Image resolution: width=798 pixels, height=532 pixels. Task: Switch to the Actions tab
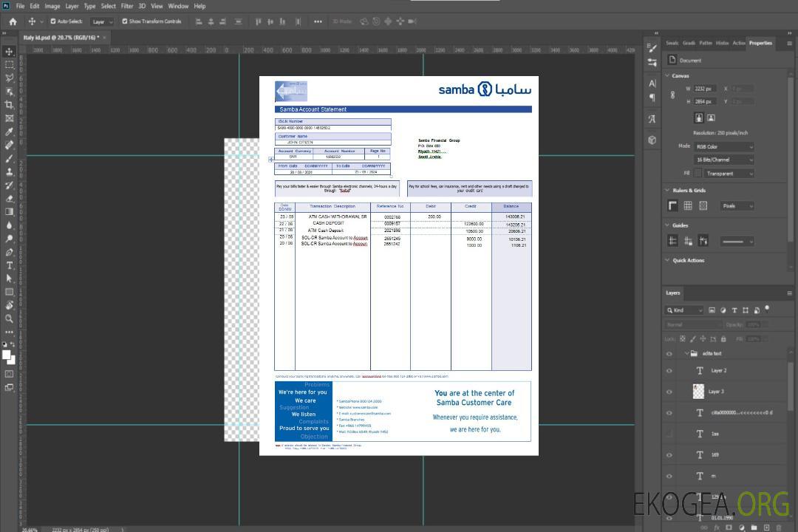[x=738, y=44]
